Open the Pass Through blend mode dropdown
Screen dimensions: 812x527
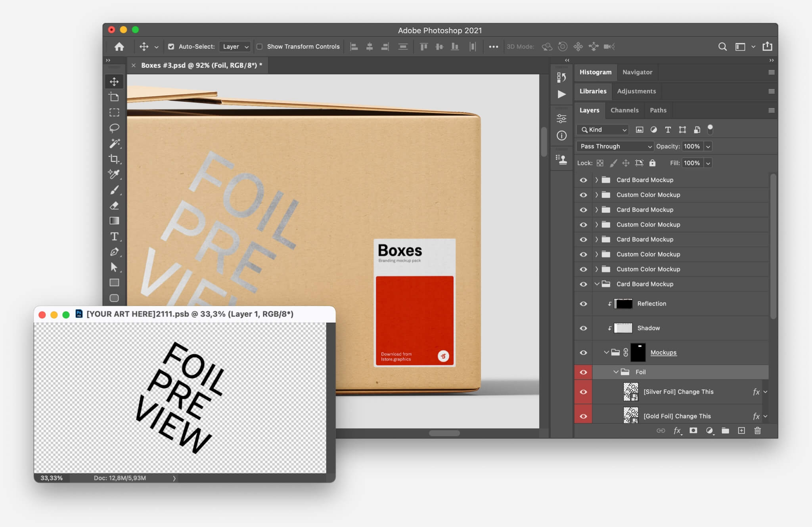pos(615,146)
